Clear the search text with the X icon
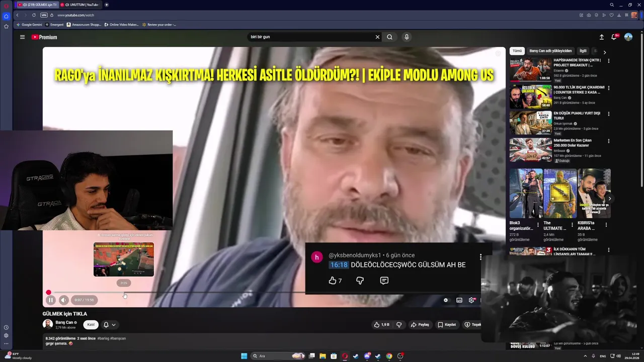The image size is (644, 362). pyautogui.click(x=377, y=37)
